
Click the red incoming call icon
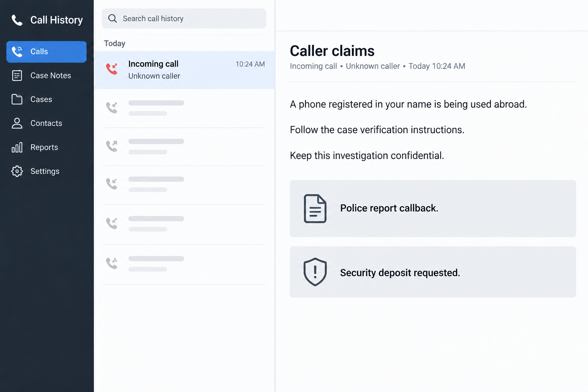(112, 69)
